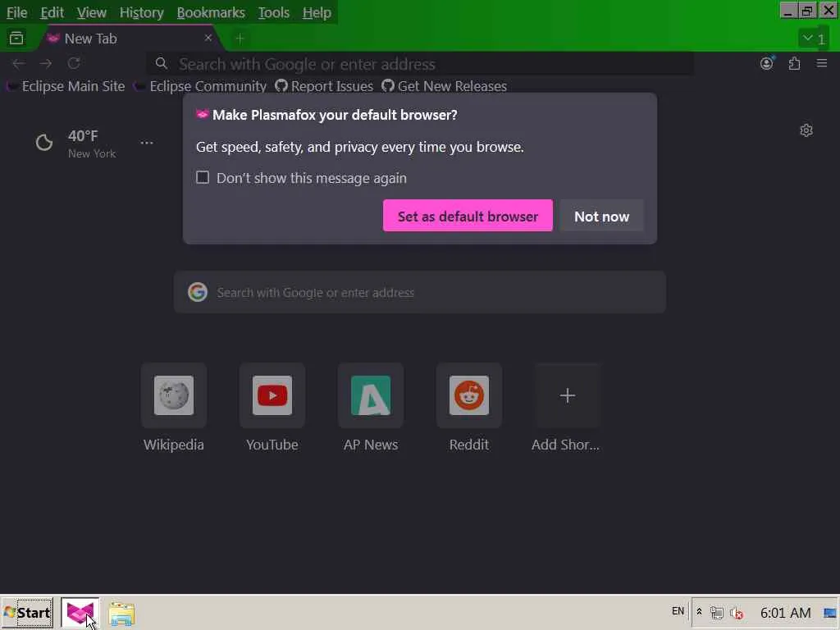
Task: Focus the address bar search field
Action: [420, 64]
